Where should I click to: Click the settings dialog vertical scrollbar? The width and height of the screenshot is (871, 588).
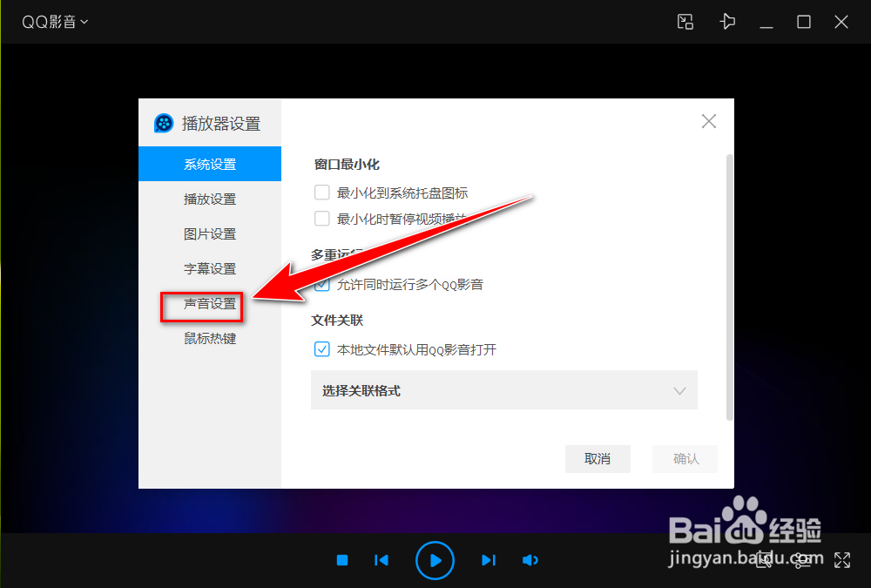[x=729, y=287]
